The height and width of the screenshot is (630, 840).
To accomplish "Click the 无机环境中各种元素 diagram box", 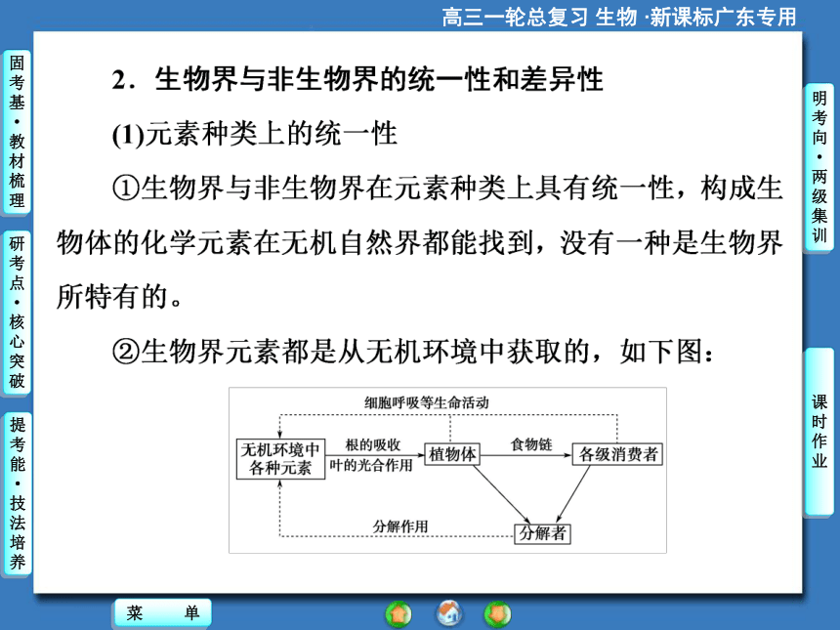I will pyautogui.click(x=280, y=459).
